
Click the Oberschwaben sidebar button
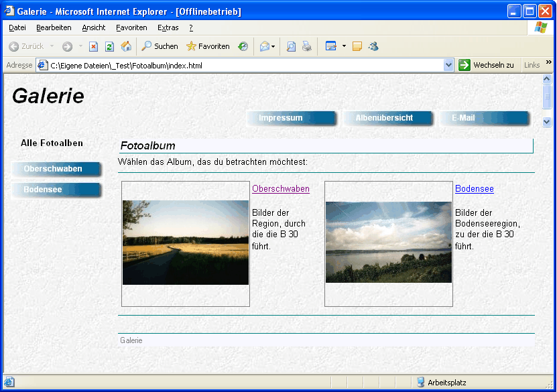click(56, 170)
